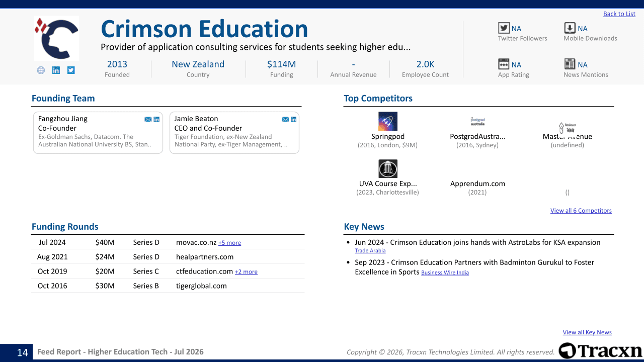Click the 2.0K Employee Count value
Image resolution: width=644 pixels, height=362 pixels.
(x=426, y=64)
